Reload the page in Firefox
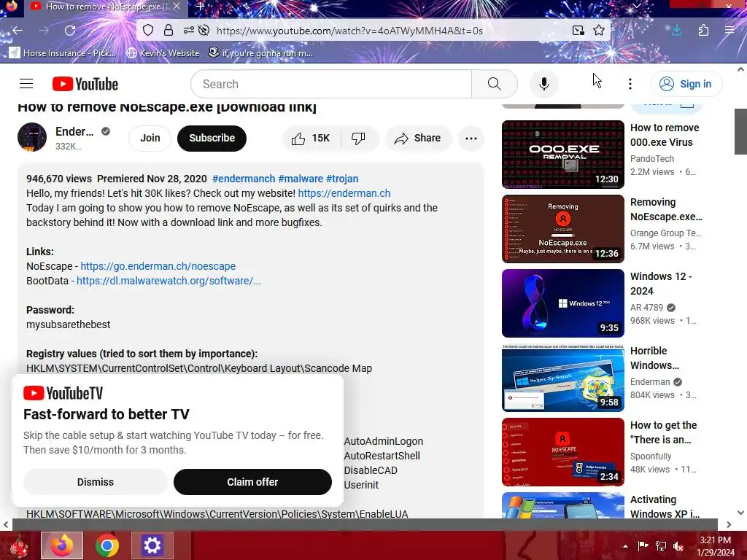The height and width of the screenshot is (560, 747). (70, 31)
